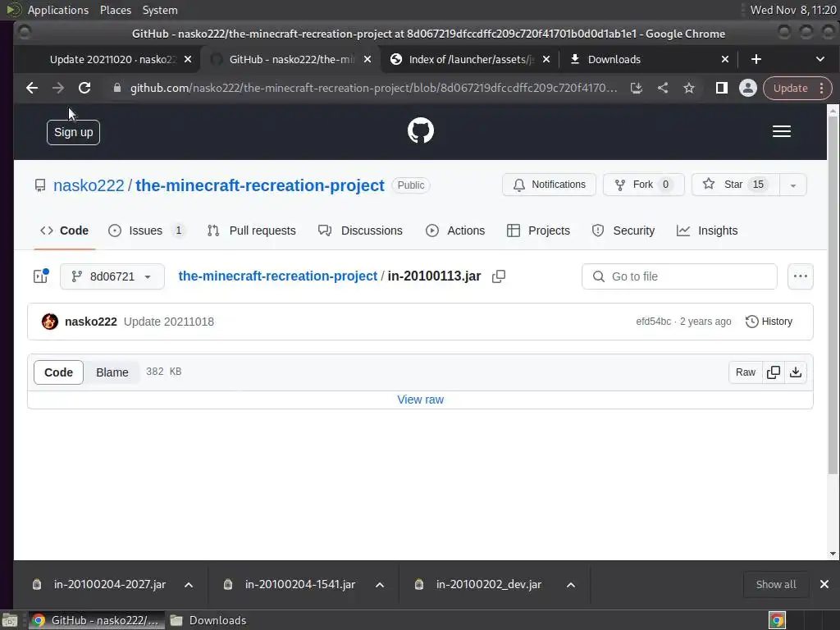This screenshot has width=840, height=630.
Task: Click the Chrome Update button
Action: [x=790, y=89]
